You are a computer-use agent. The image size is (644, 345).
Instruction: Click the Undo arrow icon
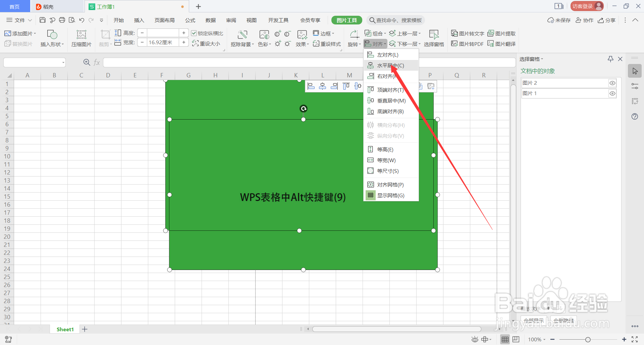pos(82,20)
